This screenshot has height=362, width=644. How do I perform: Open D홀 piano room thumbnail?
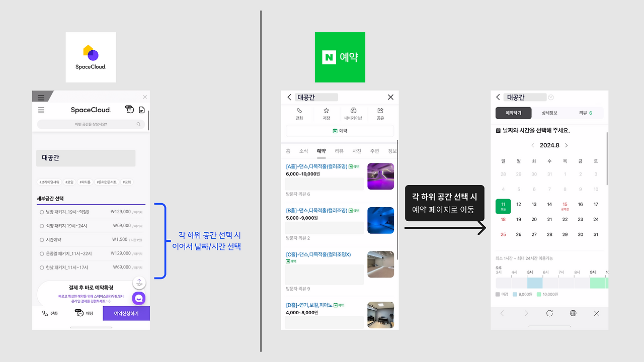381,315
